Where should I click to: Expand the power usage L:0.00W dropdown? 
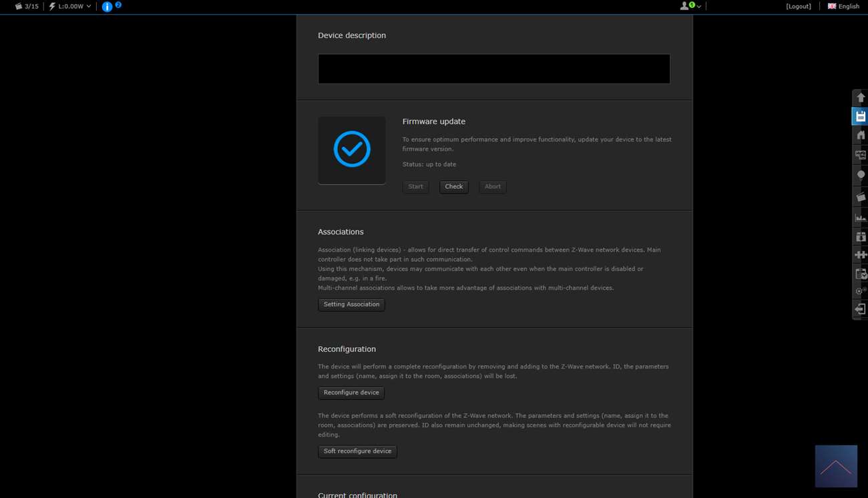(x=70, y=7)
